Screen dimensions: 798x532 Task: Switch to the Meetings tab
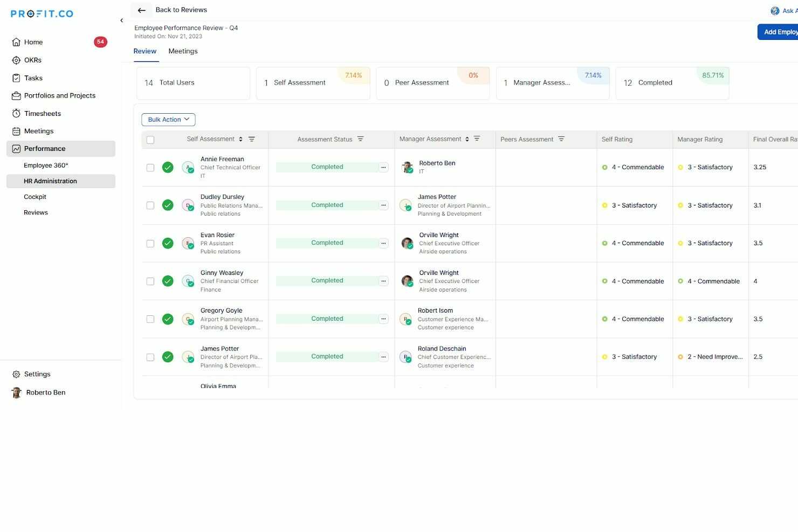tap(183, 51)
